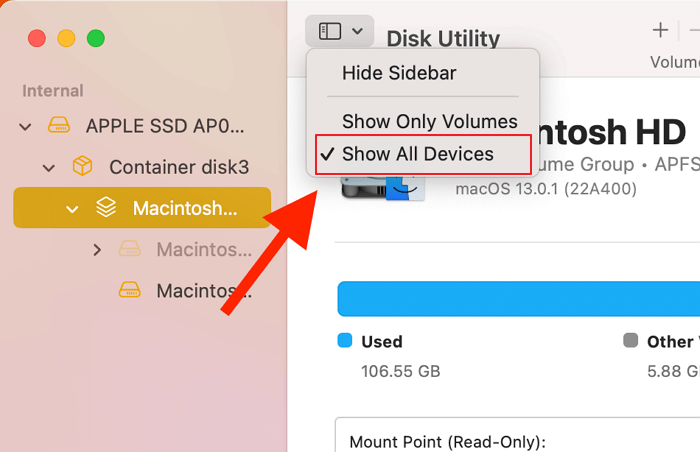
Task: Click the gray Other Volumes legend swatch
Action: 630,341
